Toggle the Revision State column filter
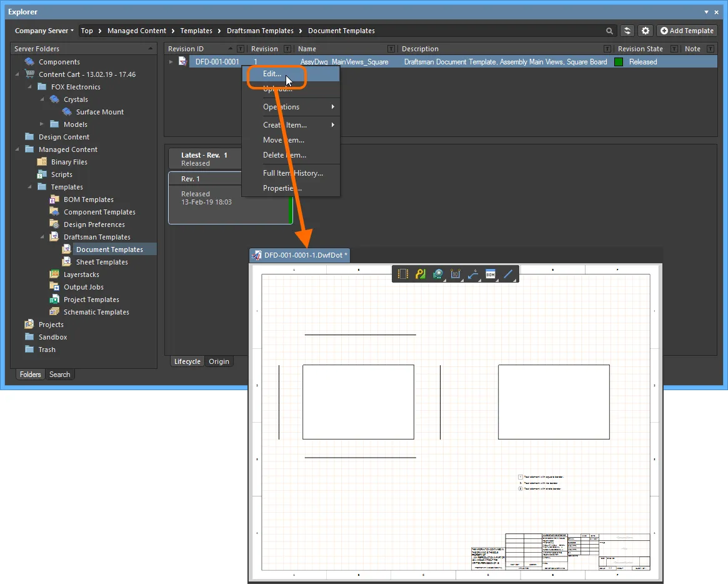This screenshot has width=728, height=584. click(x=673, y=49)
